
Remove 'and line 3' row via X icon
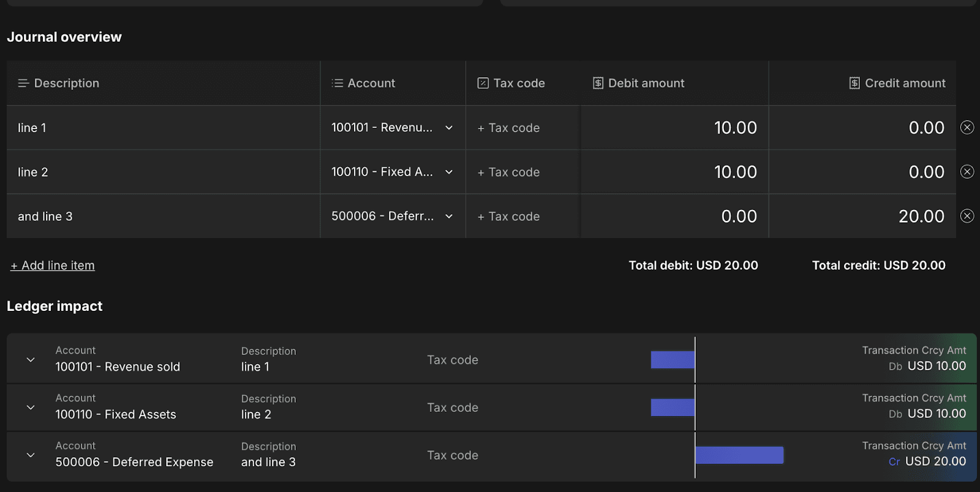967,216
